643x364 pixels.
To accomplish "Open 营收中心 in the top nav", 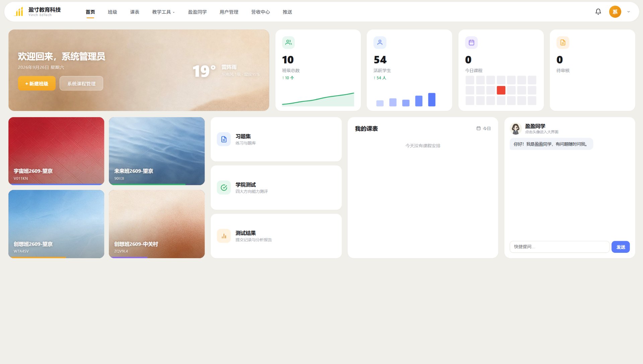I will tap(261, 12).
